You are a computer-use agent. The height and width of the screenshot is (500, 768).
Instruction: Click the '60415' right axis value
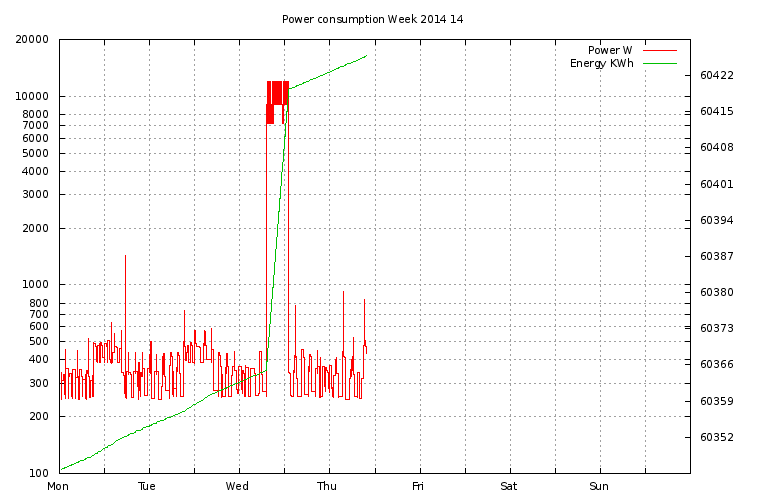[717, 112]
